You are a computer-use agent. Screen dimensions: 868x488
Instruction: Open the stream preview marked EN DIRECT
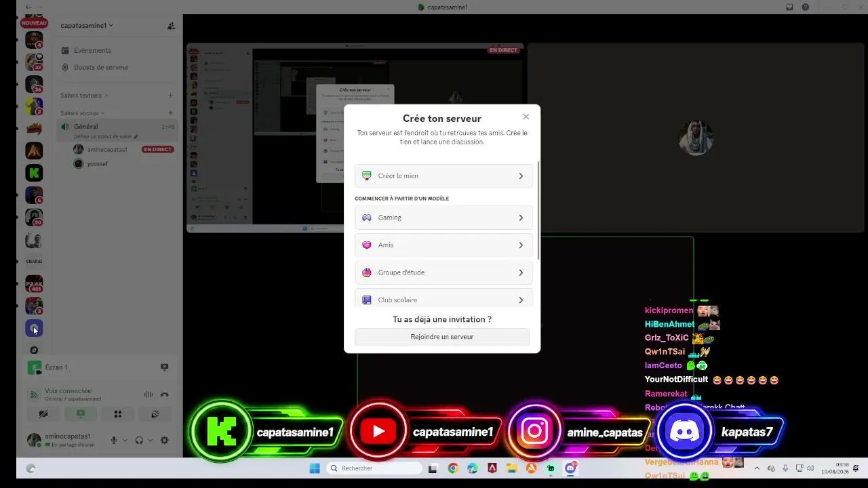[x=355, y=138]
